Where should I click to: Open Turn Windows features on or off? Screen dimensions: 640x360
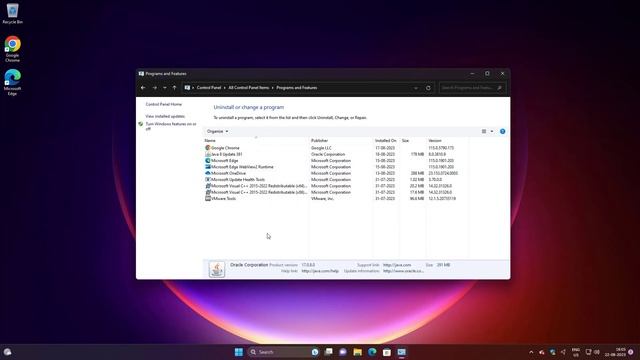coord(171,126)
